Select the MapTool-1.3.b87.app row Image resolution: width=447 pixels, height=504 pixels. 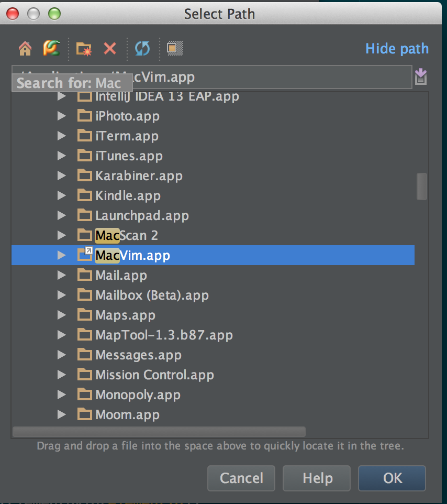pos(213,335)
